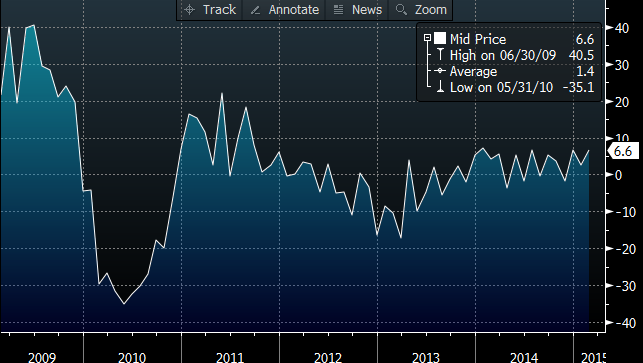643x363 pixels.
Task: Click the -35.1 low value
Action: pos(578,87)
